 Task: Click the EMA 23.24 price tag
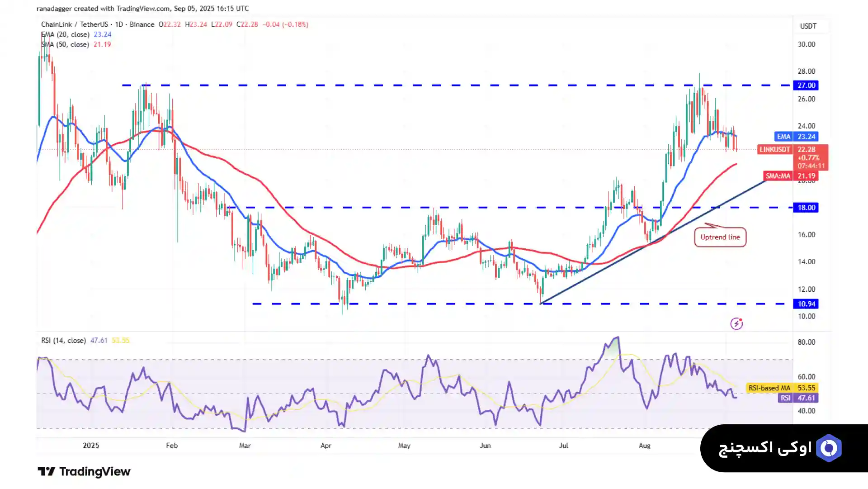[x=796, y=137]
